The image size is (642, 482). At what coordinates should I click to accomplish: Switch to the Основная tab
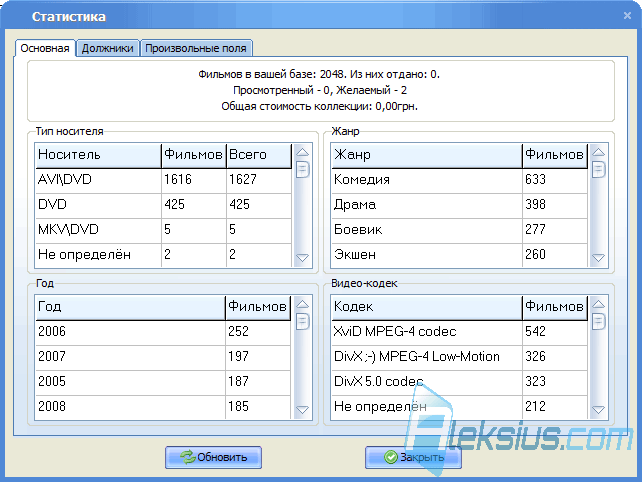[x=45, y=48]
